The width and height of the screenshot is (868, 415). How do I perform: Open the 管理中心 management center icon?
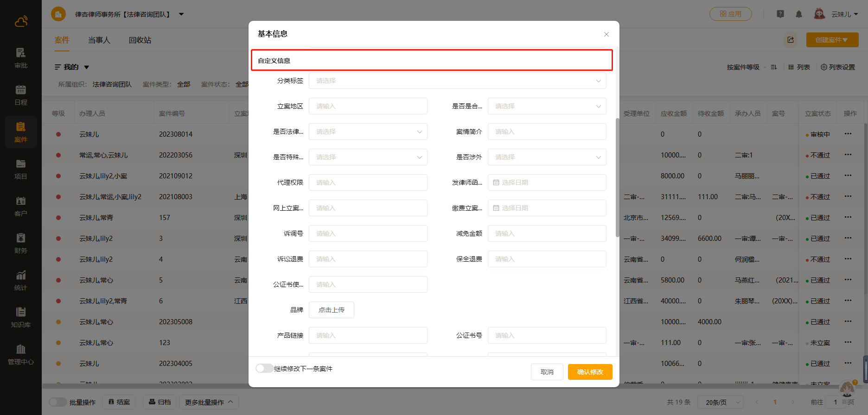21,354
